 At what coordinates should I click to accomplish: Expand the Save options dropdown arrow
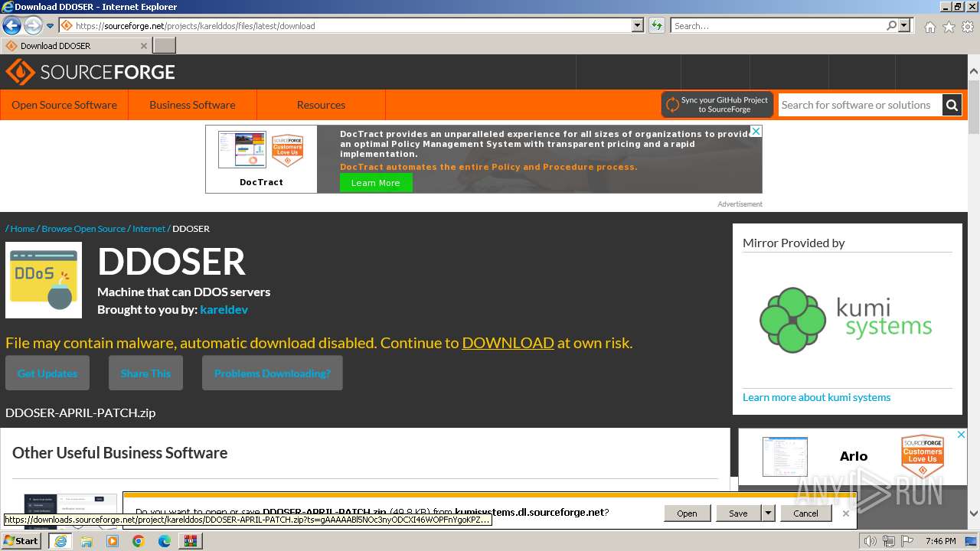pyautogui.click(x=769, y=514)
